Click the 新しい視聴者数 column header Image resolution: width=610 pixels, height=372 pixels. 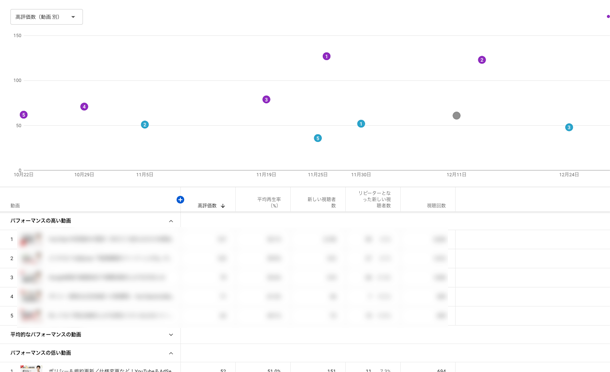pos(321,202)
